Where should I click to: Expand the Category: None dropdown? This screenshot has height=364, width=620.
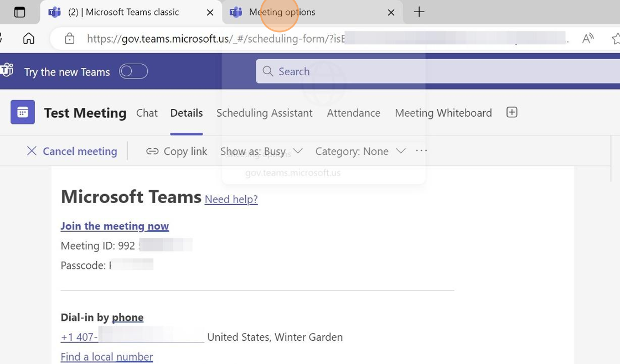pyautogui.click(x=360, y=152)
